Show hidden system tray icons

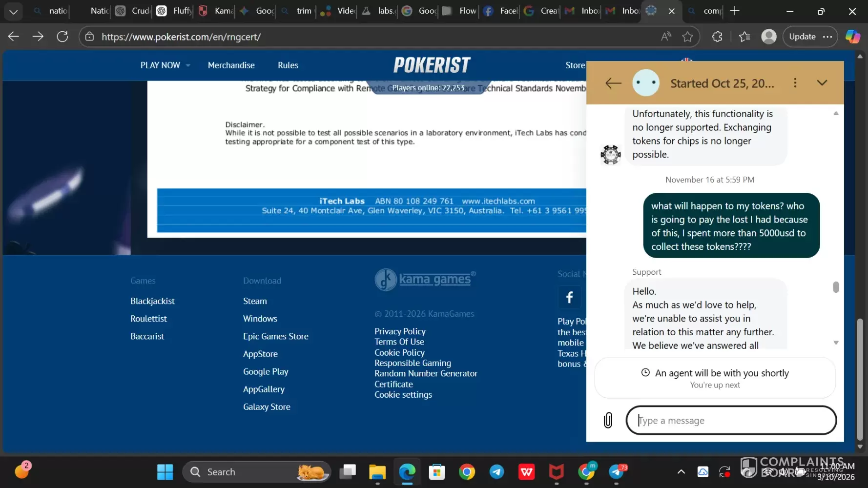(x=681, y=472)
